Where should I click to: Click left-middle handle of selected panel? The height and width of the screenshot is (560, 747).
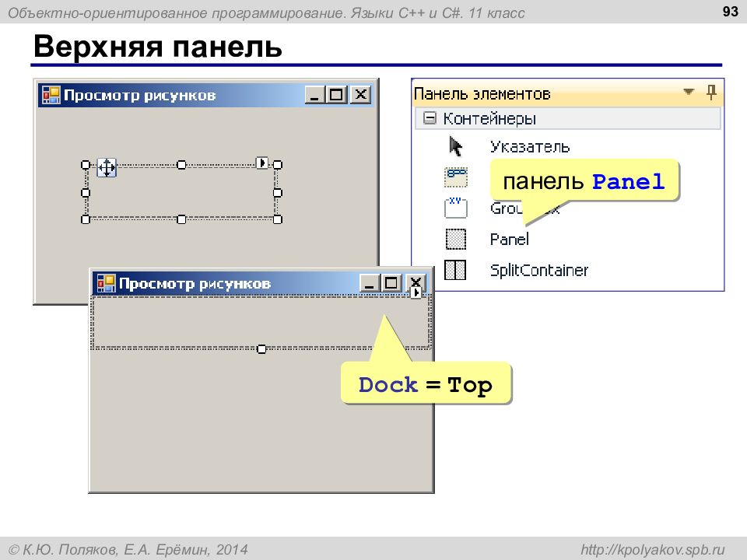86,192
